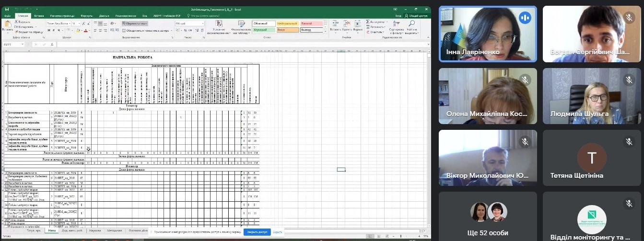The image size is (644, 241).
Task: Open font name dropdown Times New Roman
Action: coord(70,23)
